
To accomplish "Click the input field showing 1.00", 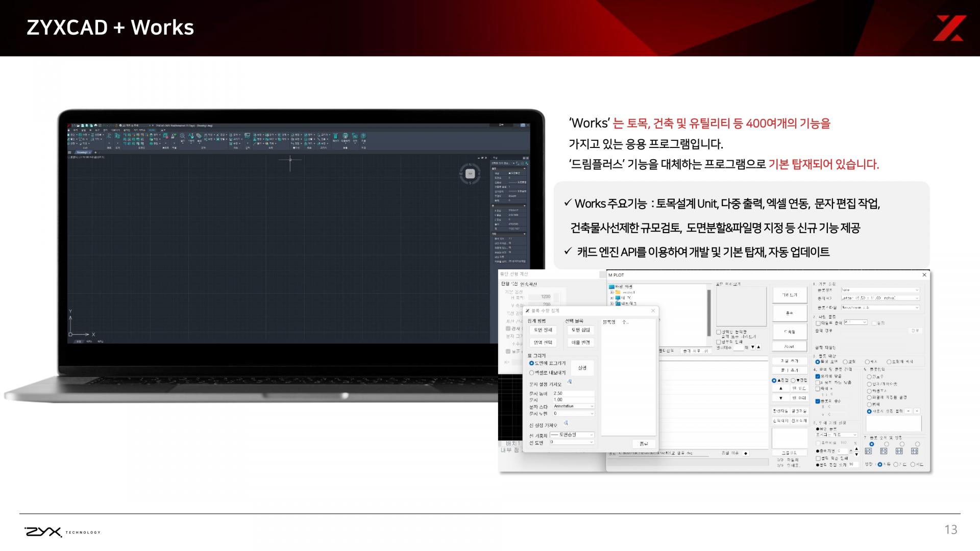I will point(573,399).
